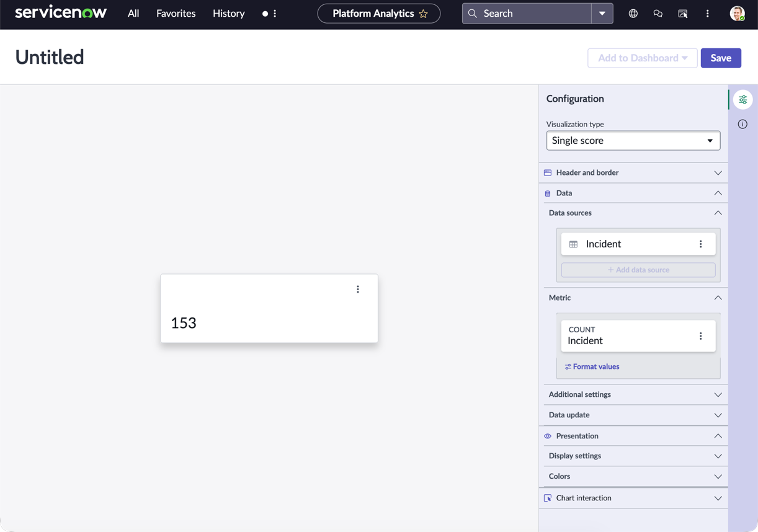The image size is (758, 532).
Task: Expand Display settings subsection
Action: point(636,456)
